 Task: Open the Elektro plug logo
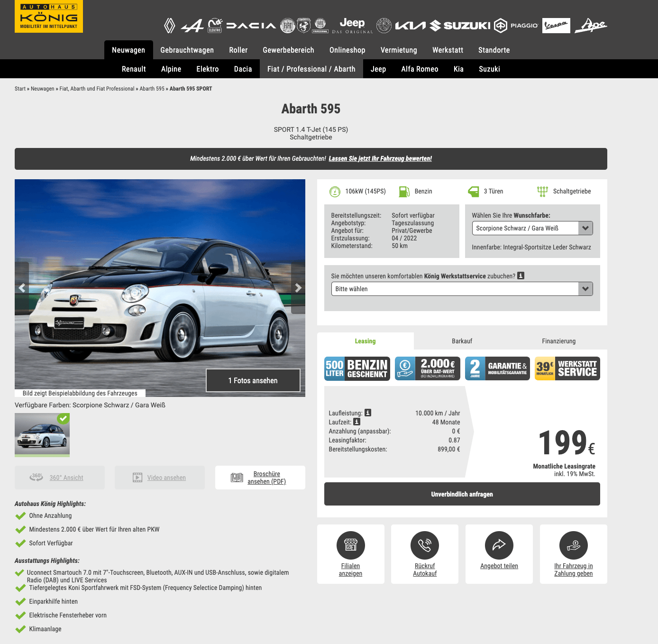click(x=215, y=26)
